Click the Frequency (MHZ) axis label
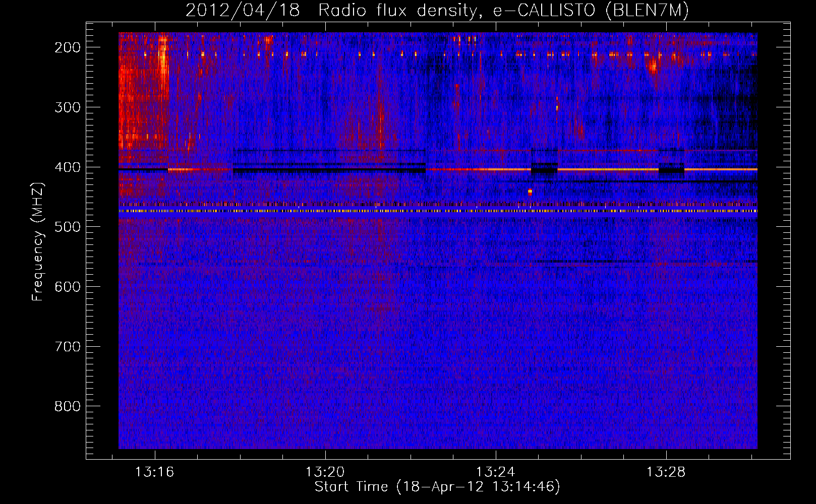The image size is (816, 504). tap(38, 241)
